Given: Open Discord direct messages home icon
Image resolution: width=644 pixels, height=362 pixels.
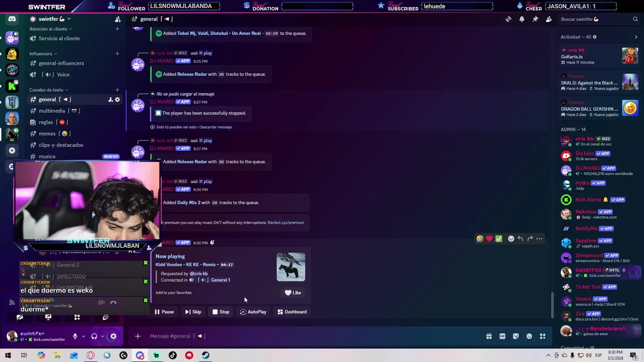Looking at the screenshot, I should (12, 19).
